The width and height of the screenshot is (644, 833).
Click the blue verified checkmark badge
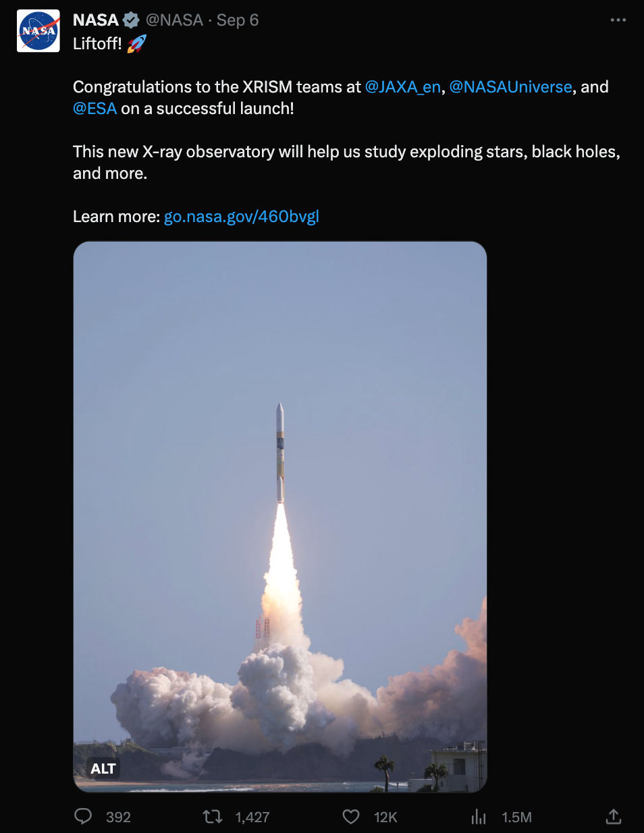click(x=131, y=20)
